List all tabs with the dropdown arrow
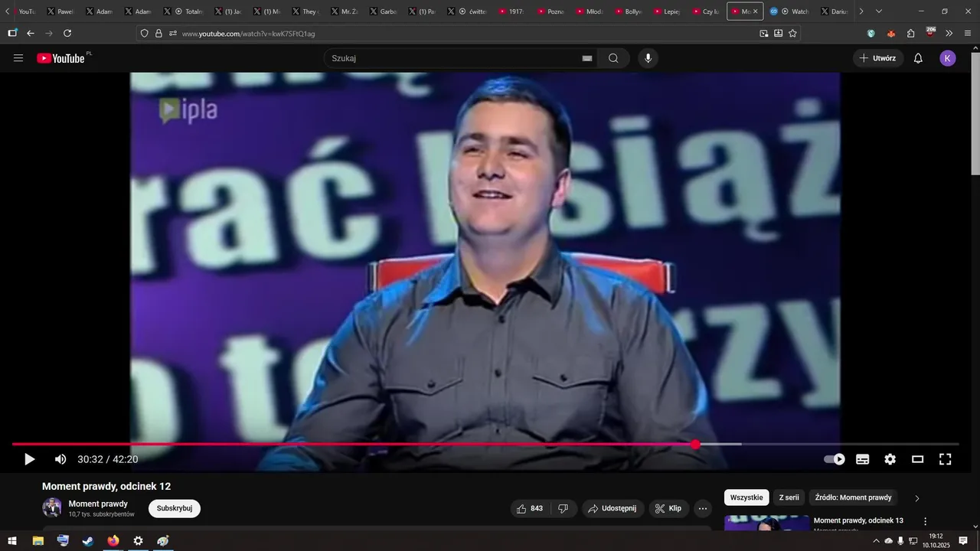 pos(878,11)
